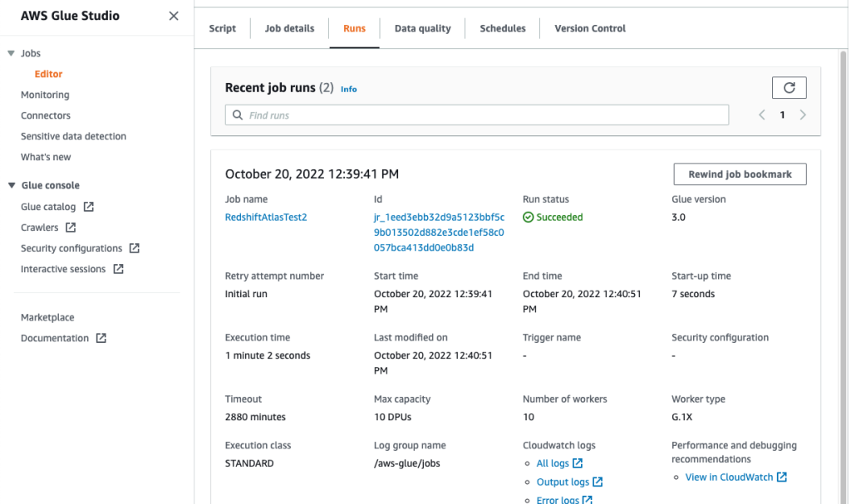Collapse the Glue console section
The width and height of the screenshot is (851, 504).
tap(10, 184)
